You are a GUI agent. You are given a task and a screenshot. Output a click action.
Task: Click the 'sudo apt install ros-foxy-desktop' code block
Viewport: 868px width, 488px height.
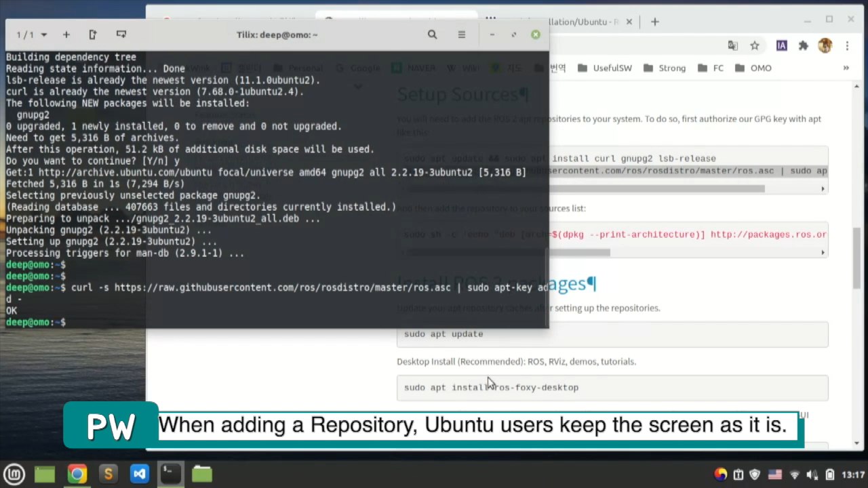(612, 388)
